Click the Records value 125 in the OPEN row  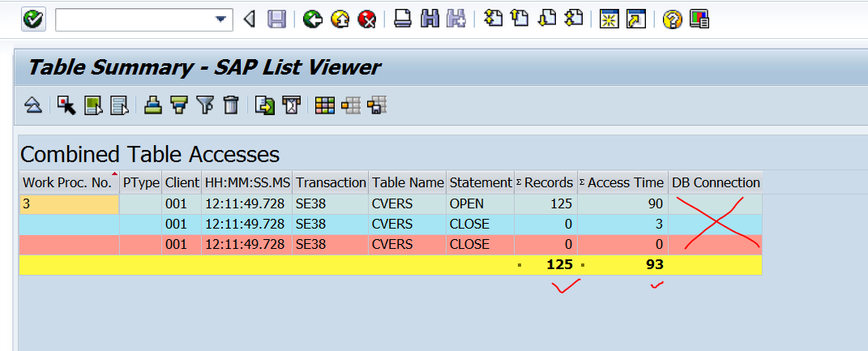545,204
